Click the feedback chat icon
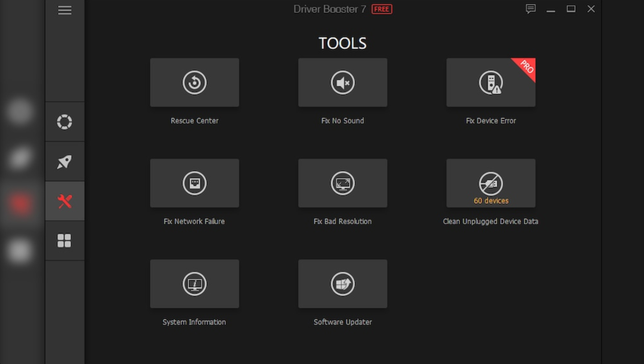The image size is (644, 364). (x=530, y=9)
